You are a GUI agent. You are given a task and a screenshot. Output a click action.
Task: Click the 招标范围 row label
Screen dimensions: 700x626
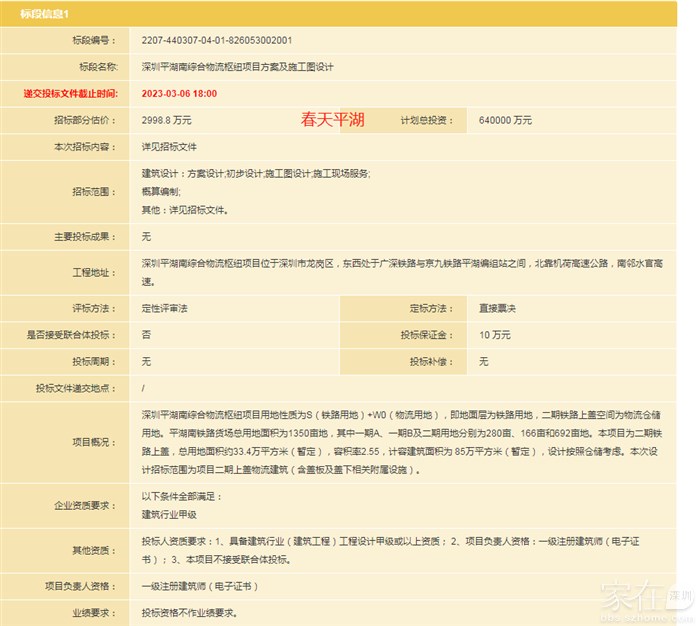pyautogui.click(x=93, y=191)
